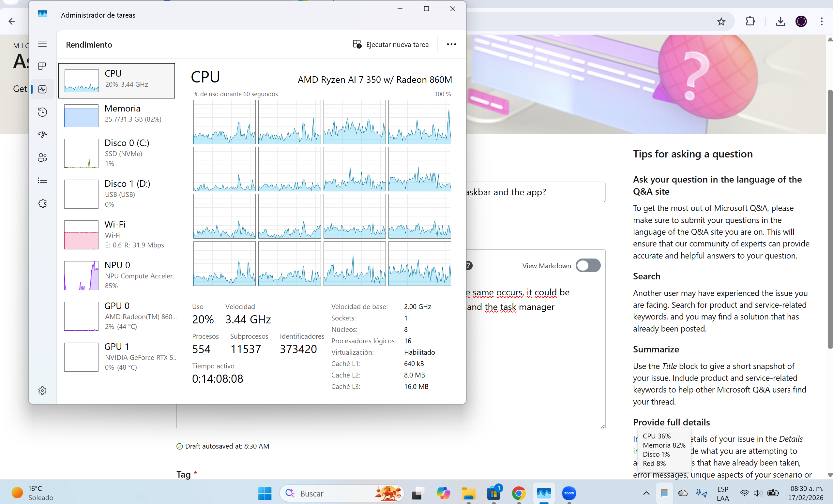Open the Users page icon
This screenshot has height=504, width=833.
click(x=42, y=157)
